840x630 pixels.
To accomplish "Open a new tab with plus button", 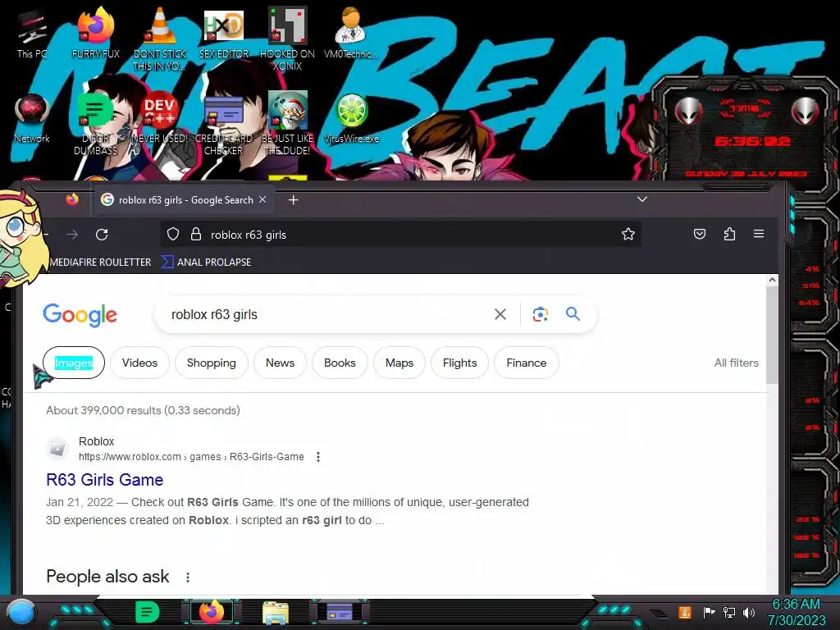I will pos(293,200).
